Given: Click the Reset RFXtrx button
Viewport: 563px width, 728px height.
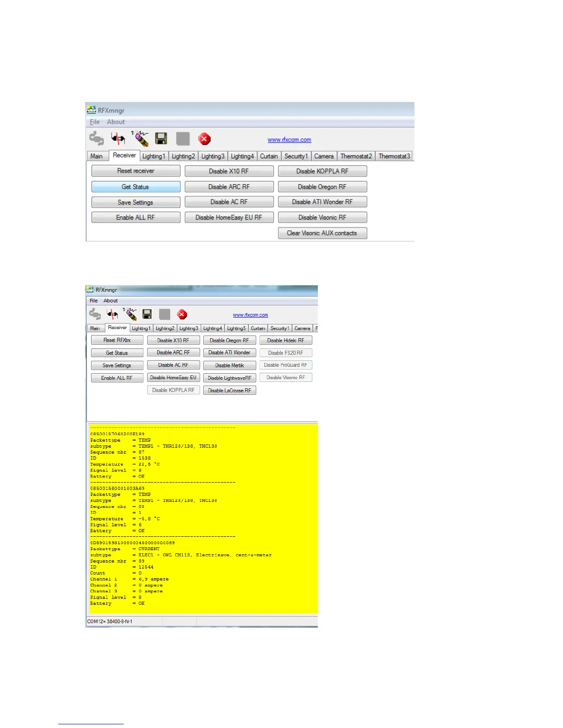Looking at the screenshot, I should (117, 340).
